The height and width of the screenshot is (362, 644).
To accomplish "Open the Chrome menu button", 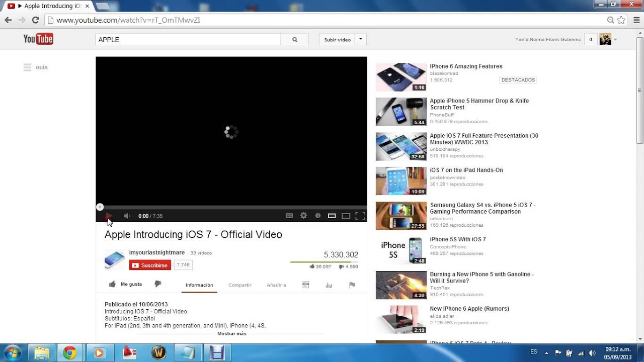I will pyautogui.click(x=637, y=20).
